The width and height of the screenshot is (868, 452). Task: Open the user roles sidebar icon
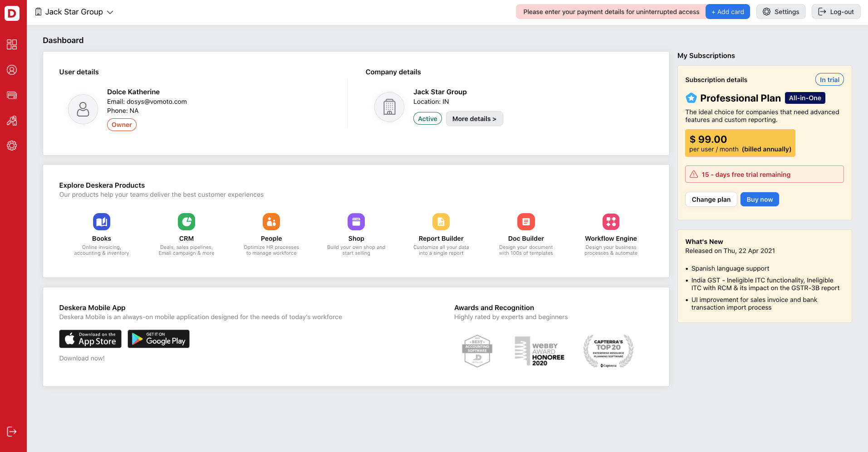click(x=12, y=121)
